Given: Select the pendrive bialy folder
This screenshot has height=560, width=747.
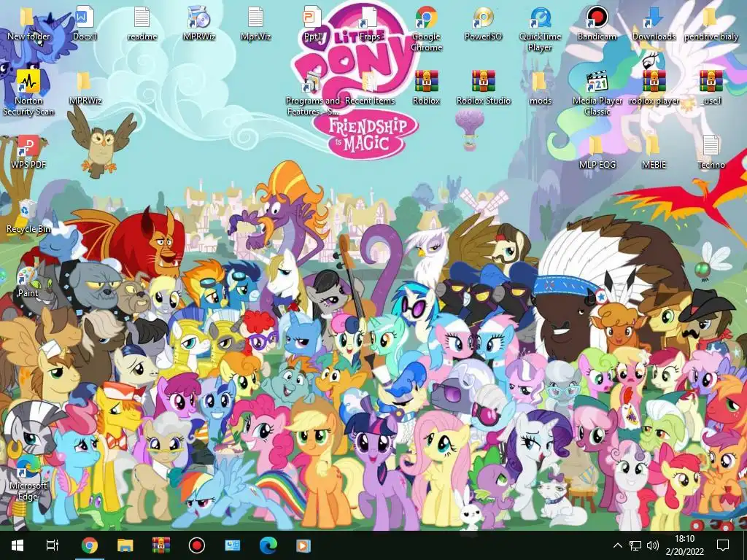Looking at the screenshot, I should coord(711,24).
